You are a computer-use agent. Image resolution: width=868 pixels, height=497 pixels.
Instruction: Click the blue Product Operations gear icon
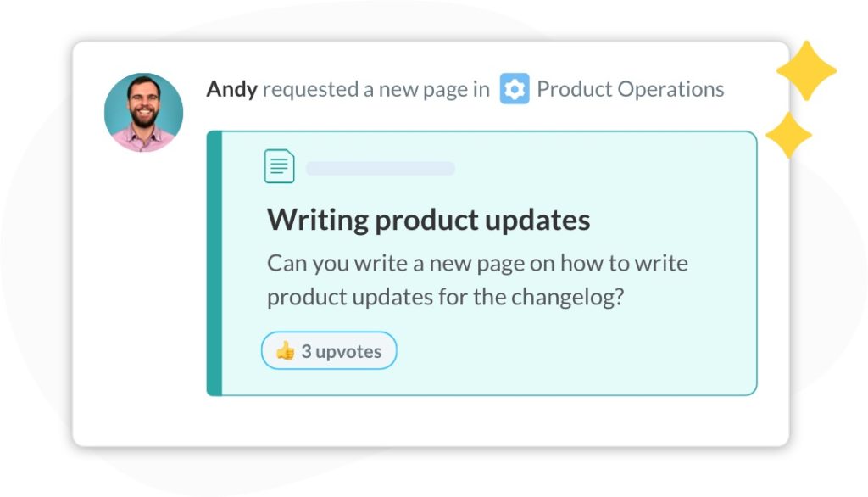(515, 89)
